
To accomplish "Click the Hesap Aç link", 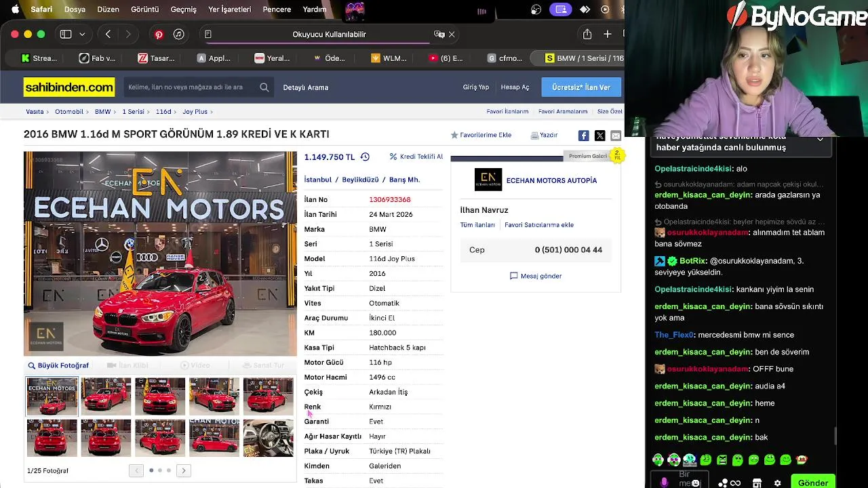I will pyautogui.click(x=515, y=87).
